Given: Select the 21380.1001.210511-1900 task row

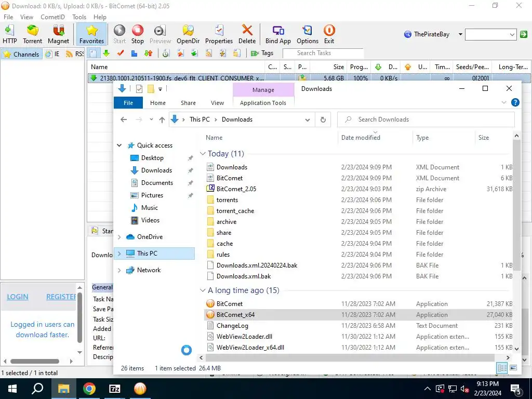Looking at the screenshot, I should coord(309,78).
